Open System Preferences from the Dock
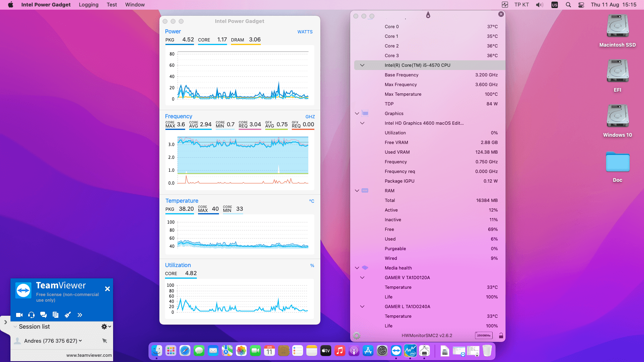The image size is (644, 362). point(382,351)
